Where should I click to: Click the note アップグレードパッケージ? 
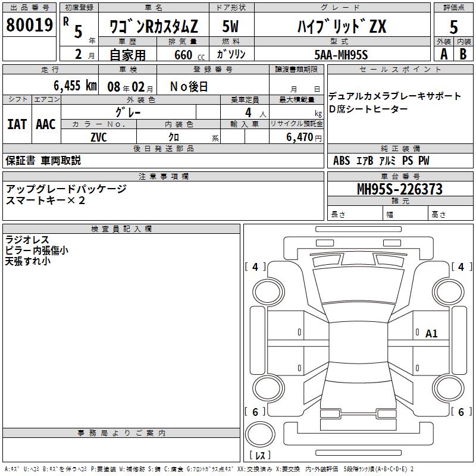click(x=66, y=189)
